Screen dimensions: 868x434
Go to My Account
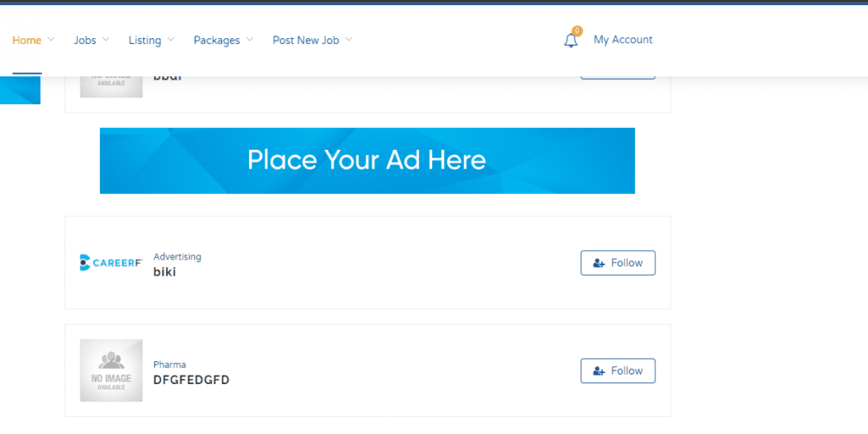coord(623,40)
